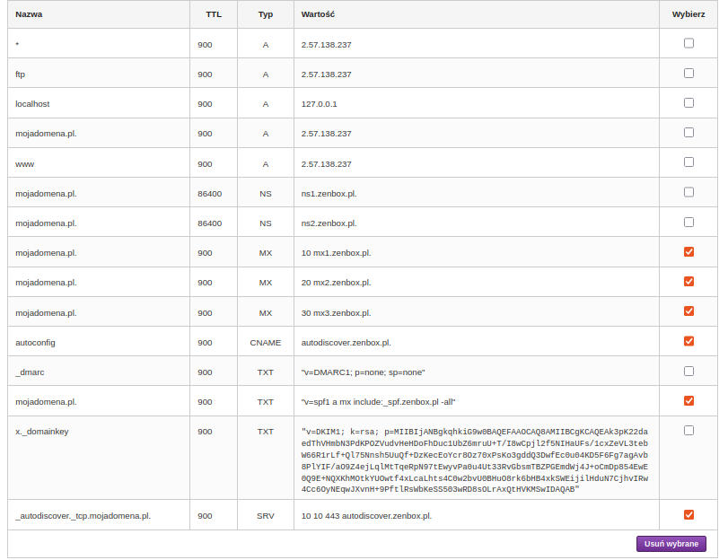
Task: Click the Usuń wybrane button
Action: click(x=671, y=544)
